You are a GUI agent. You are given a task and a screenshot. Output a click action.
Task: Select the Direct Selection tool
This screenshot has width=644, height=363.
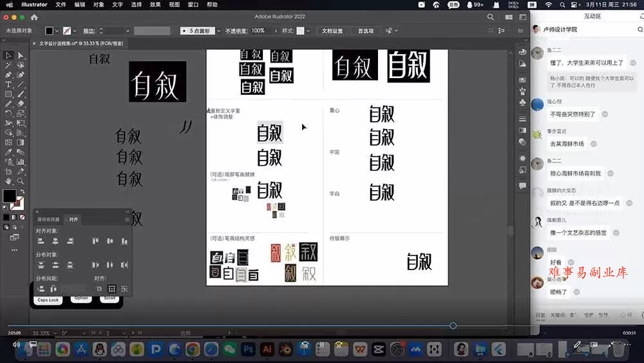click(21, 55)
